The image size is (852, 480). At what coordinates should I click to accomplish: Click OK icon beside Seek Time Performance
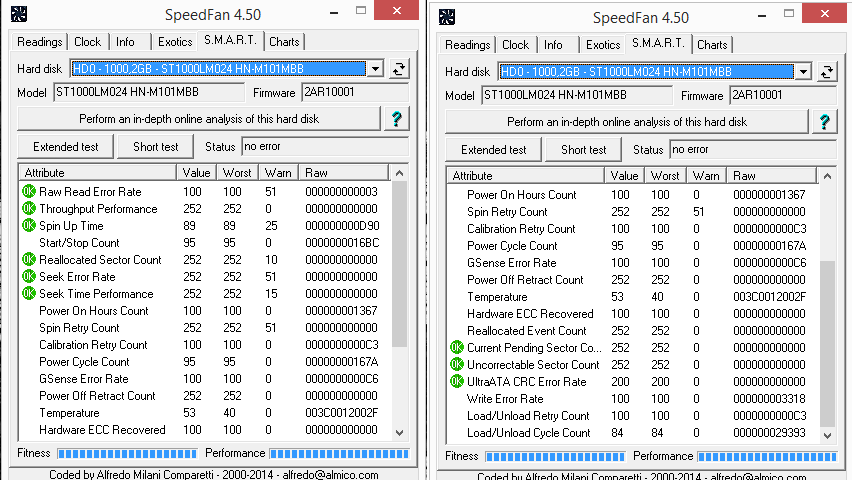coord(29,294)
